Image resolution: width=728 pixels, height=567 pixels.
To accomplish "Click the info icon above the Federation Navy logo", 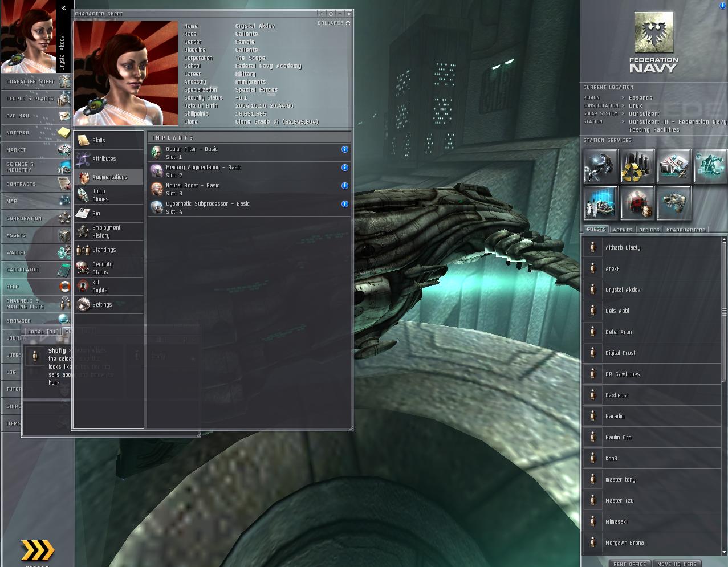I will [723, 6].
